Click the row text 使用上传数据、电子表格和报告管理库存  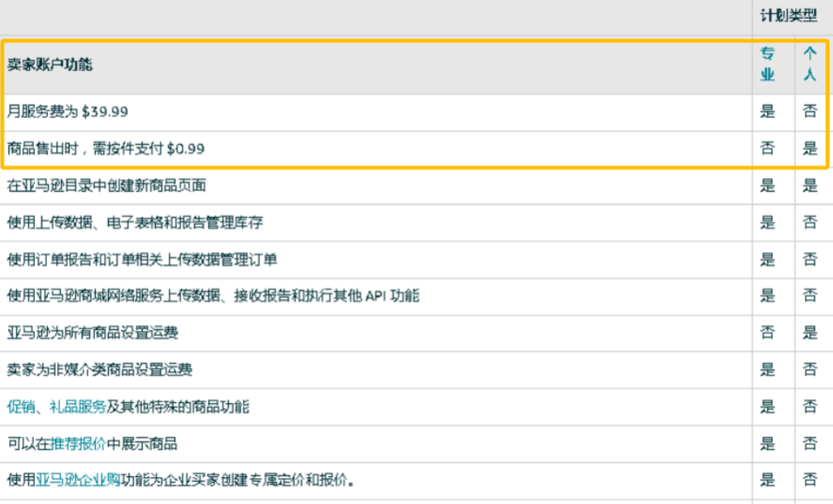click(x=135, y=222)
